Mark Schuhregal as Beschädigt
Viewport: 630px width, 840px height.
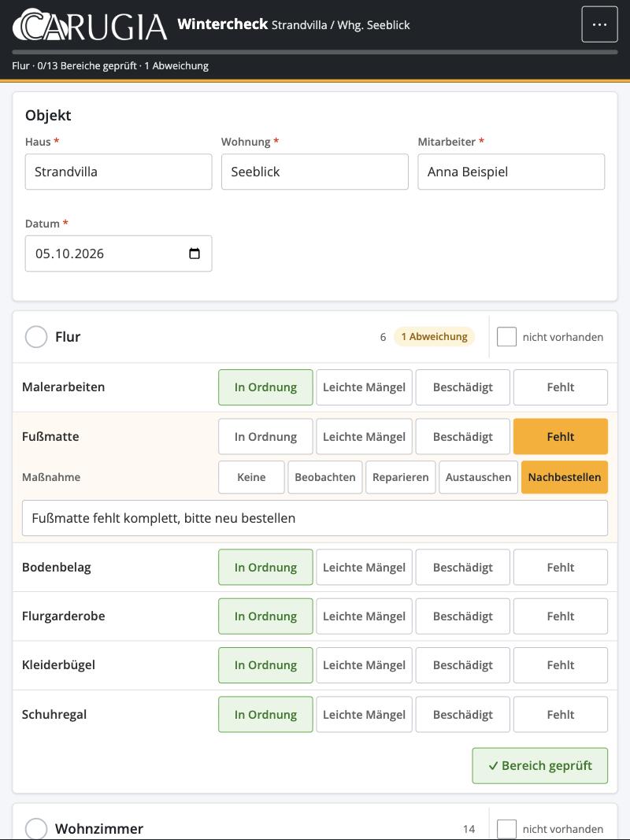[x=463, y=715]
